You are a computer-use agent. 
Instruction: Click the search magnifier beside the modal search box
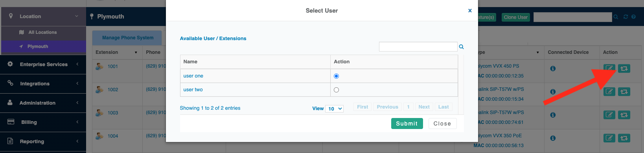[x=461, y=47]
